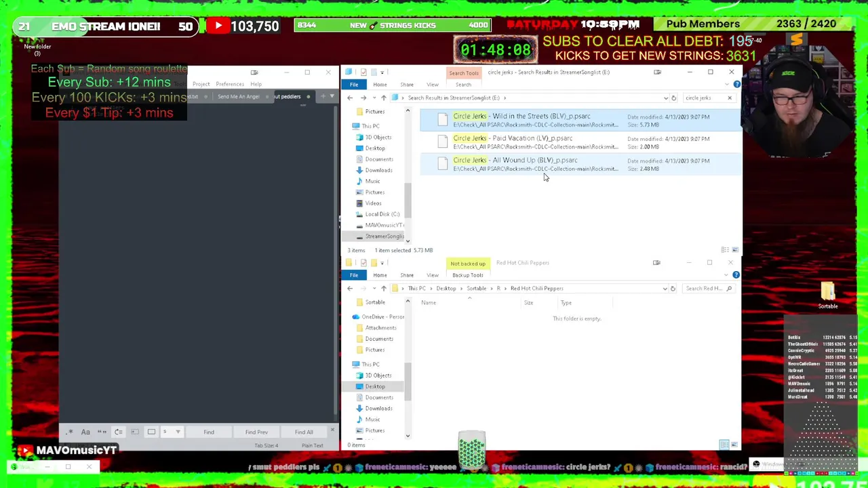Open recent locations dropdown in search window
Screen dimensions: 868x488
[373, 98]
